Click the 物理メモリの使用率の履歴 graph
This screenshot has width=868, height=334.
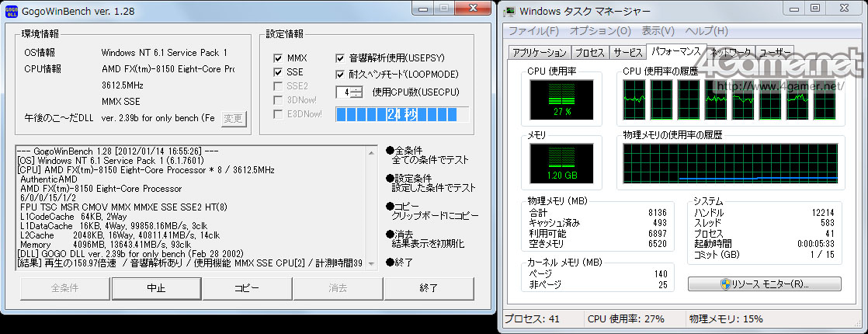[x=730, y=163]
